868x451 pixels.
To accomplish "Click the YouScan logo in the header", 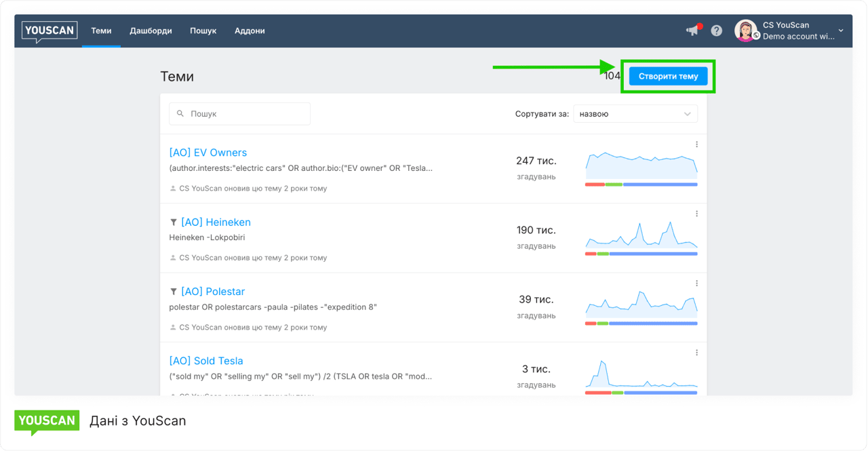I will pyautogui.click(x=50, y=31).
